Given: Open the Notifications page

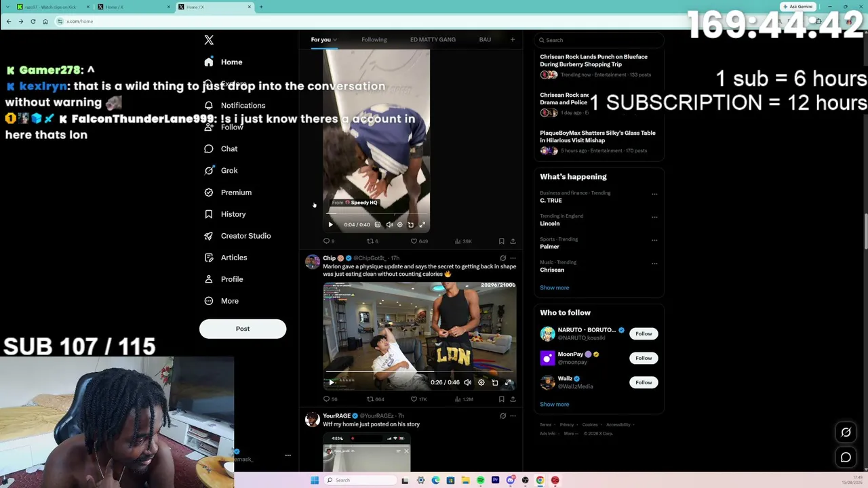Looking at the screenshot, I should coord(235,105).
